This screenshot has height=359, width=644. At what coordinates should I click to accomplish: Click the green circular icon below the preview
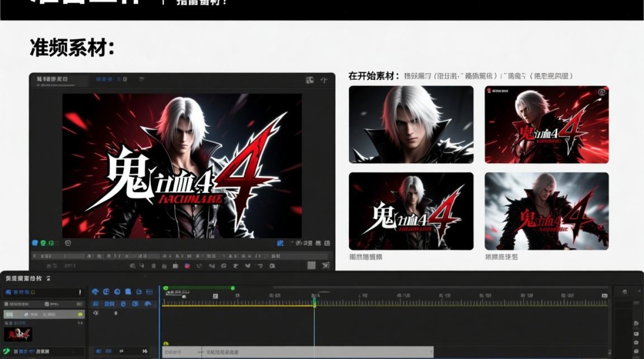pyautogui.click(x=43, y=243)
